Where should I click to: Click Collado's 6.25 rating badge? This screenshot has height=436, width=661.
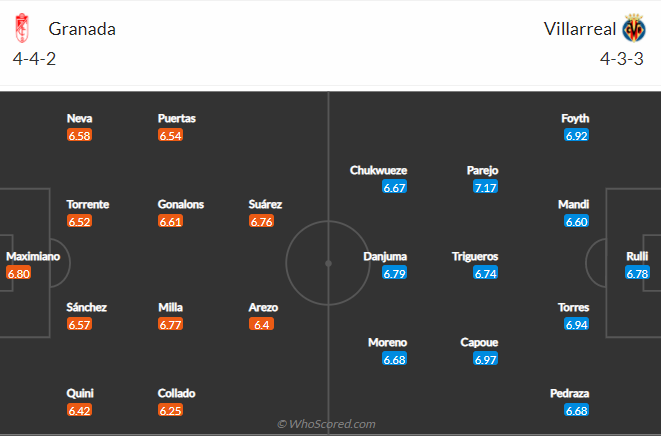170,410
